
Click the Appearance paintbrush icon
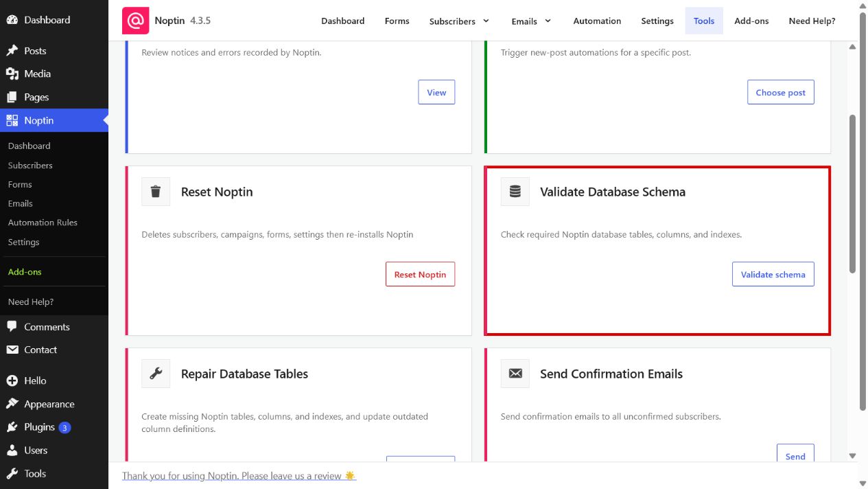[12, 404]
